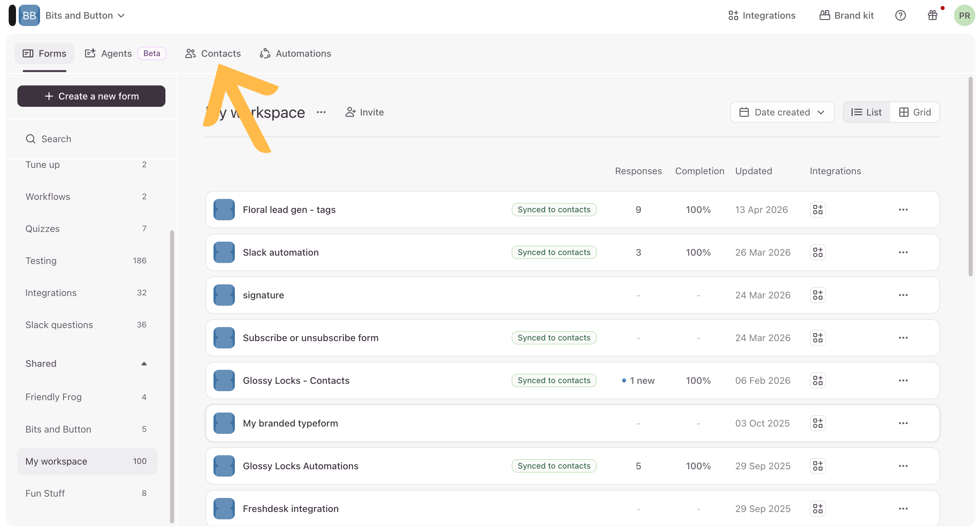Click Invite to add workspace members

coord(365,112)
